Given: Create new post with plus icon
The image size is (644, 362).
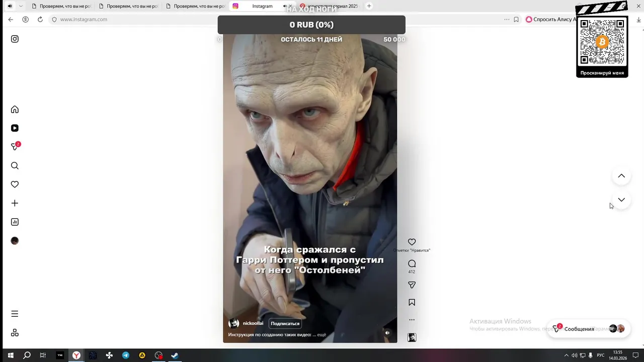Looking at the screenshot, I should tap(15, 203).
